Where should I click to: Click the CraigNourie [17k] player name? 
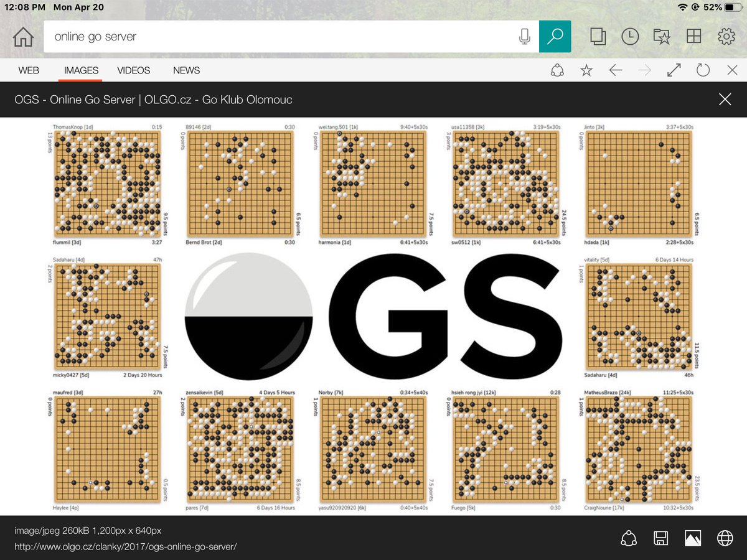pyautogui.click(x=605, y=508)
